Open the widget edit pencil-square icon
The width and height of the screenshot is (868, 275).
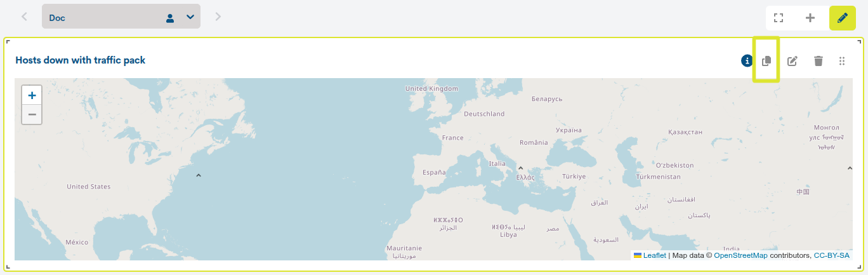pos(792,61)
